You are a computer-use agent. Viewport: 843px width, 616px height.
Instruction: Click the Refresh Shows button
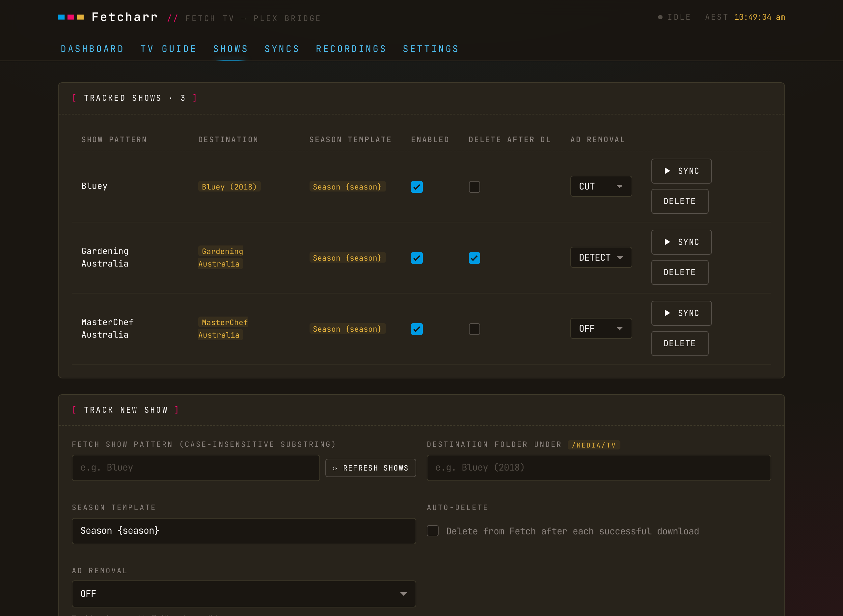(x=370, y=468)
